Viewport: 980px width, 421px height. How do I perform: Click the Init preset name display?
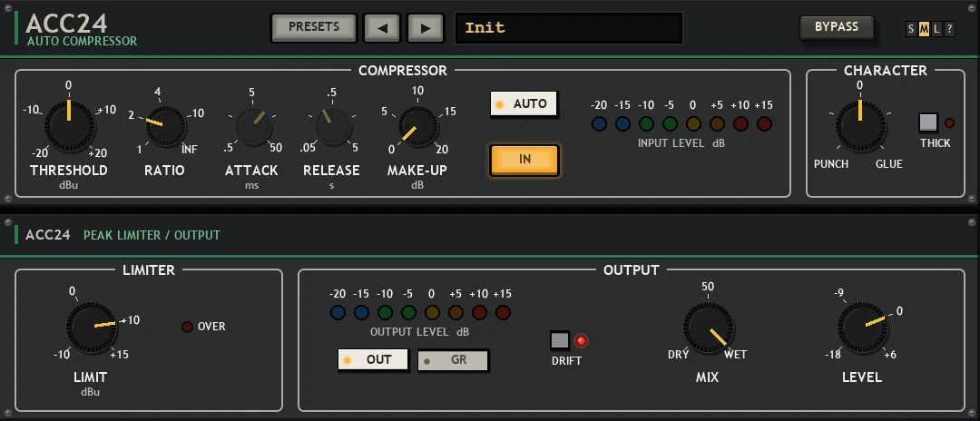(568, 28)
